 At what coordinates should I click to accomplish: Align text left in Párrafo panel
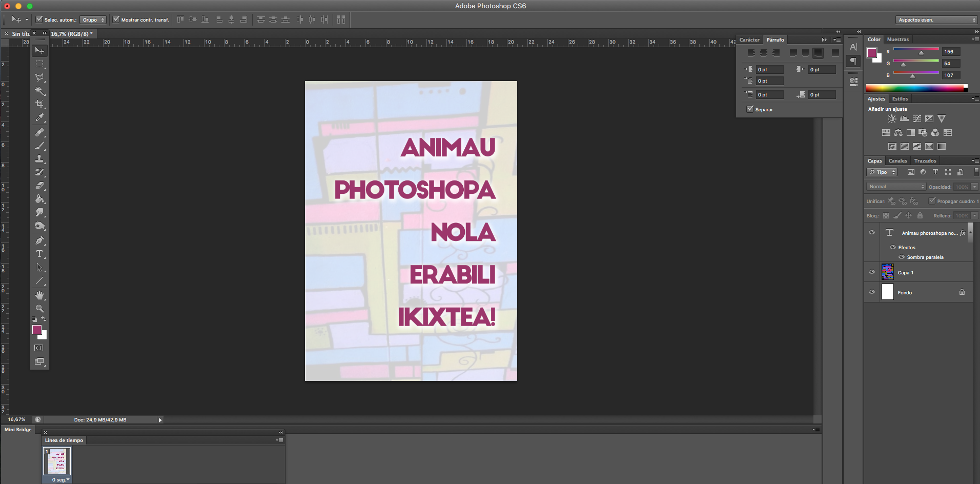(751, 53)
